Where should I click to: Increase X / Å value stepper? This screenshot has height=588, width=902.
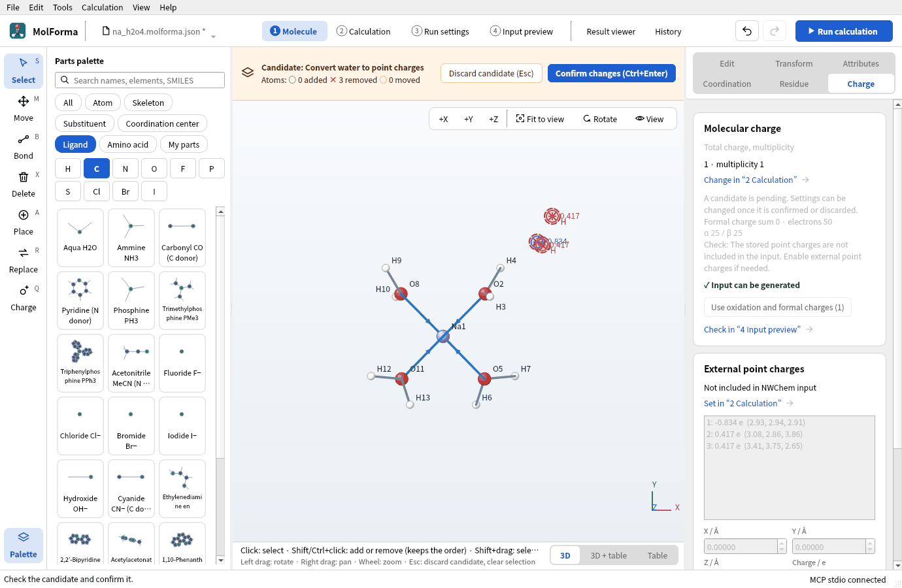coord(782,544)
